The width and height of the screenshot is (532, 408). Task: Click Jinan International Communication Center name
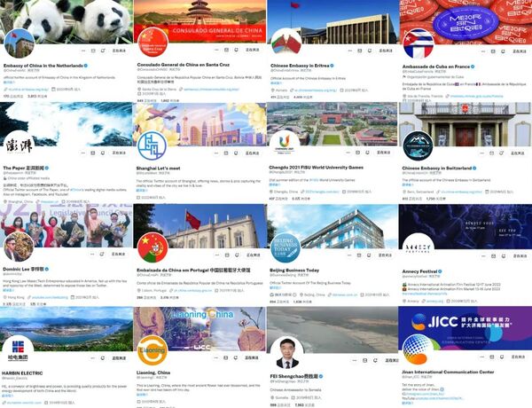[448, 372]
